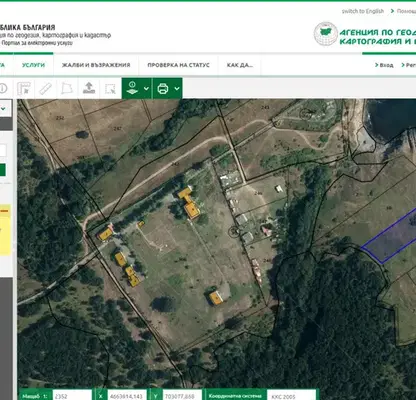Image resolution: width=416 pixels, height=400 pixels.
Task: Click the printer icon
Action: [x=163, y=89]
